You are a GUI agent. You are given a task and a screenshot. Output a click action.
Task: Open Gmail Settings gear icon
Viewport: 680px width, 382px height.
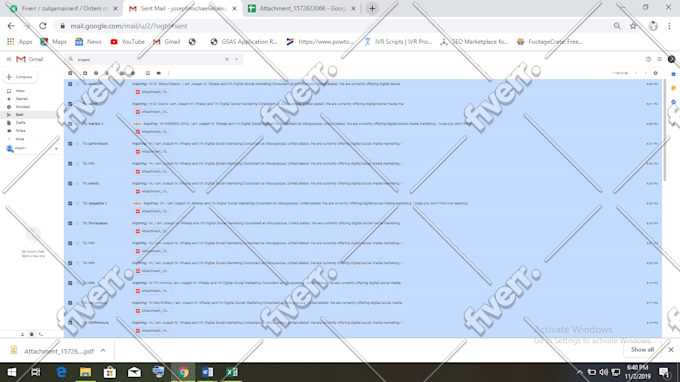pos(655,73)
